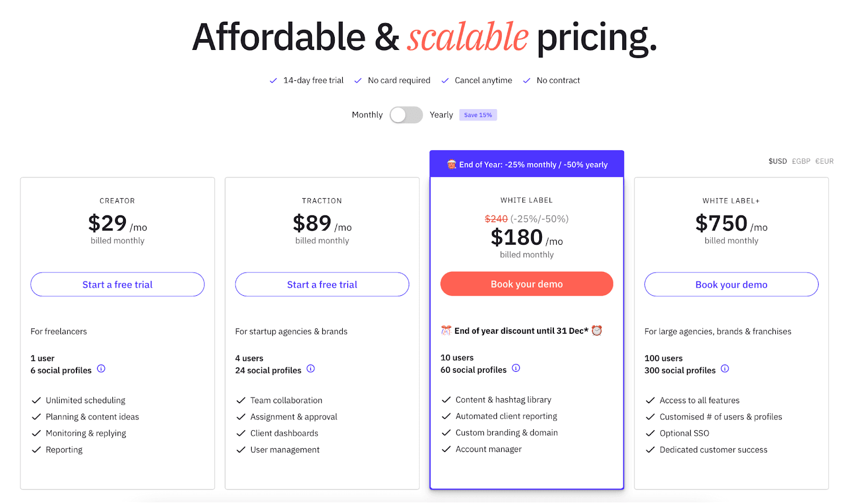Image resolution: width=868 pixels, height=503 pixels.
Task: Click info icon beside 60 social profiles
Action: coord(516,368)
